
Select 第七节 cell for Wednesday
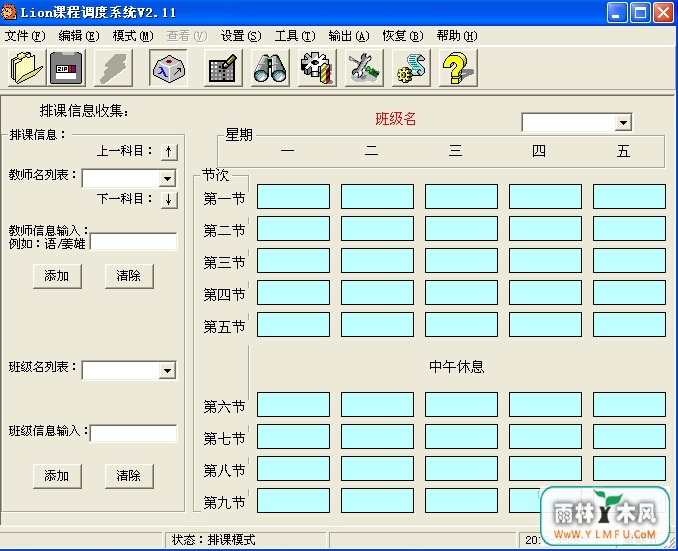point(461,436)
